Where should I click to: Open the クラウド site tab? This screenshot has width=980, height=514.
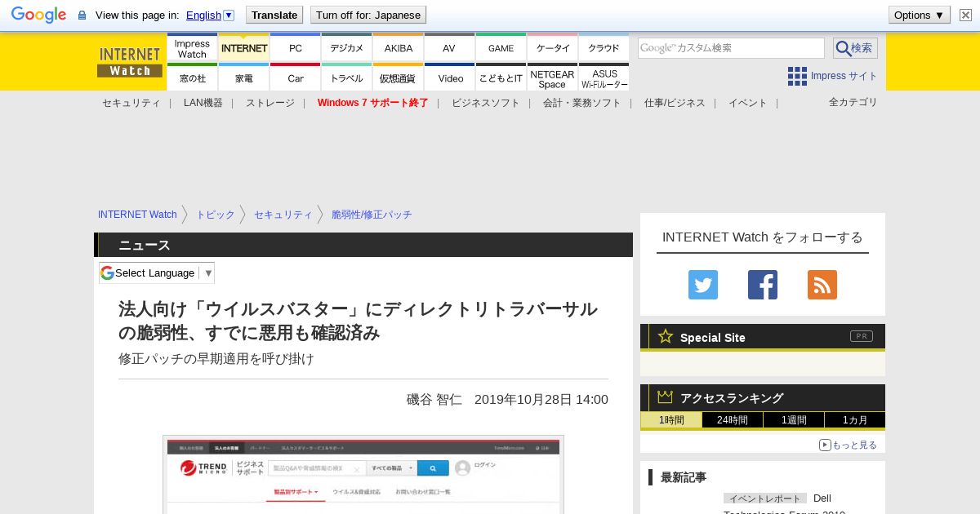click(604, 48)
